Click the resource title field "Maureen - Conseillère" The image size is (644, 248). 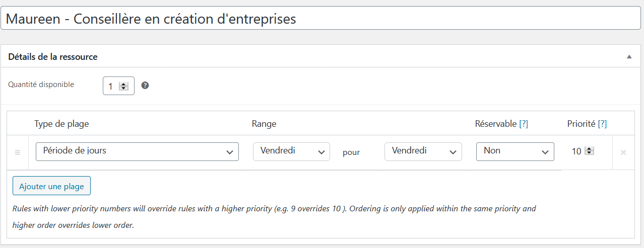pyautogui.click(x=321, y=20)
